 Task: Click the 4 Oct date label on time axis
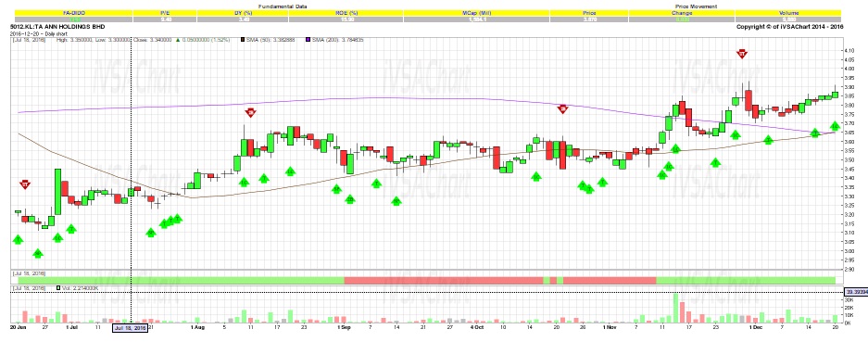tap(477, 327)
